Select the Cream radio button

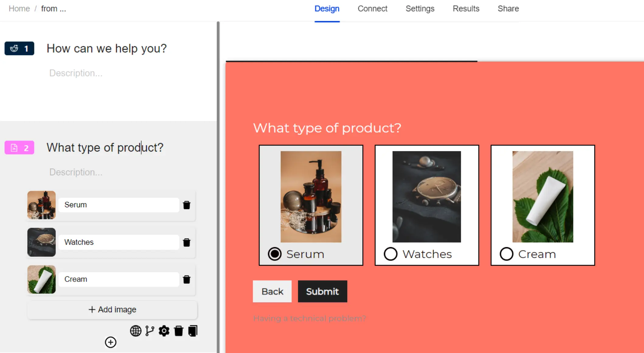click(506, 253)
